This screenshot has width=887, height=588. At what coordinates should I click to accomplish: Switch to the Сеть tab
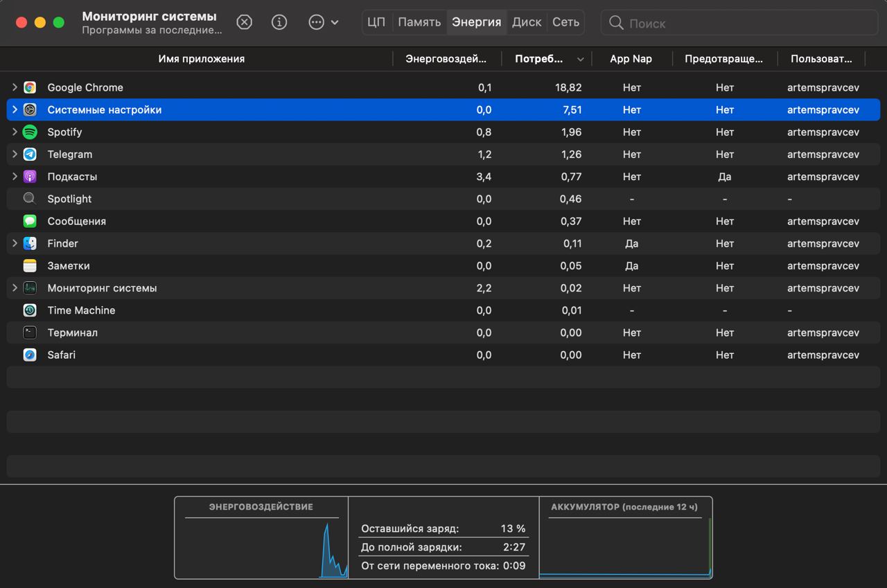[x=566, y=22]
